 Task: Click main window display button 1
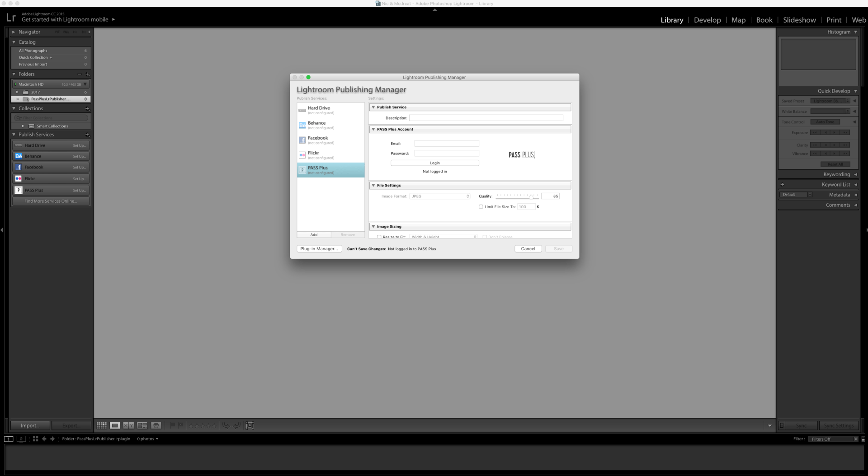click(9, 439)
